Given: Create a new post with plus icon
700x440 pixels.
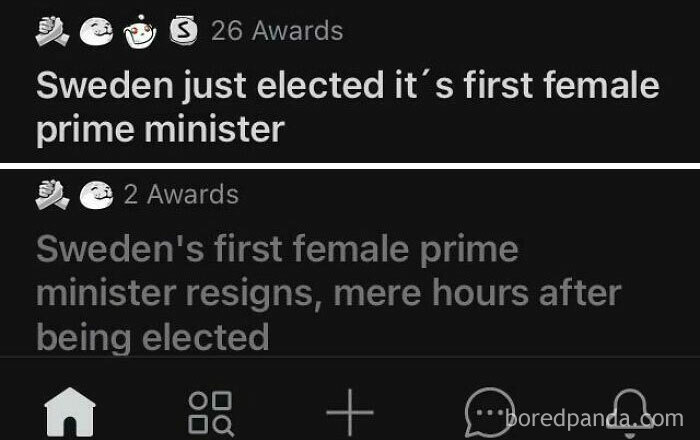Looking at the screenshot, I should point(349,412).
